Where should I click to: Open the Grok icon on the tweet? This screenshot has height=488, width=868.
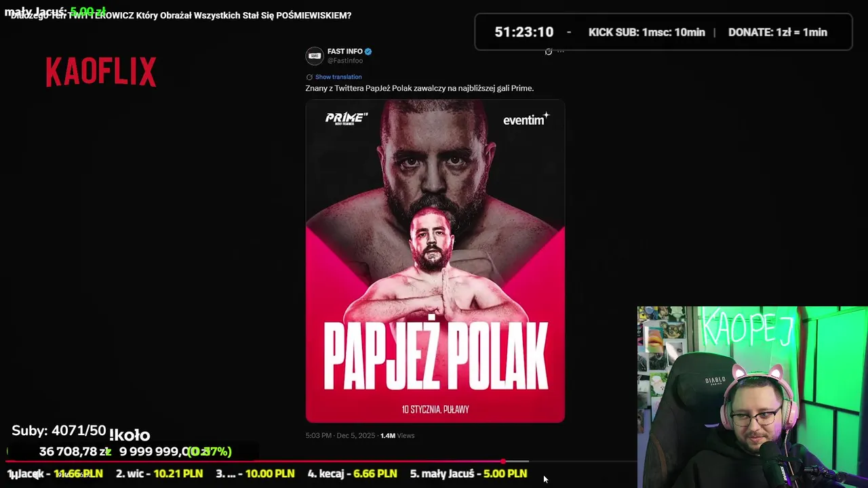[x=549, y=52]
